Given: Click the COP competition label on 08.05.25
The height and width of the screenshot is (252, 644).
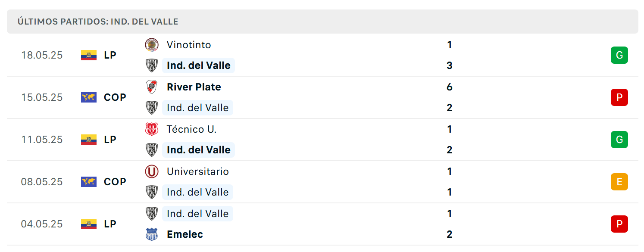Looking at the screenshot, I should (115, 182).
